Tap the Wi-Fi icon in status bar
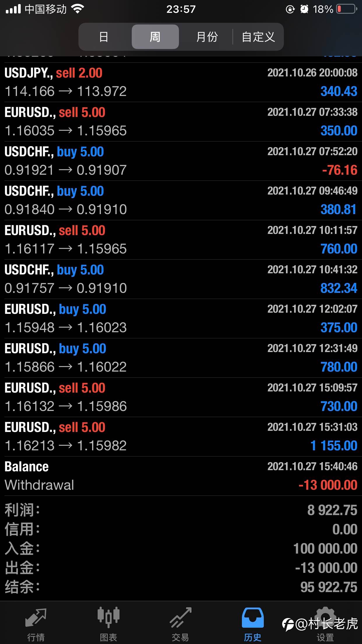362x644 pixels. click(x=78, y=9)
